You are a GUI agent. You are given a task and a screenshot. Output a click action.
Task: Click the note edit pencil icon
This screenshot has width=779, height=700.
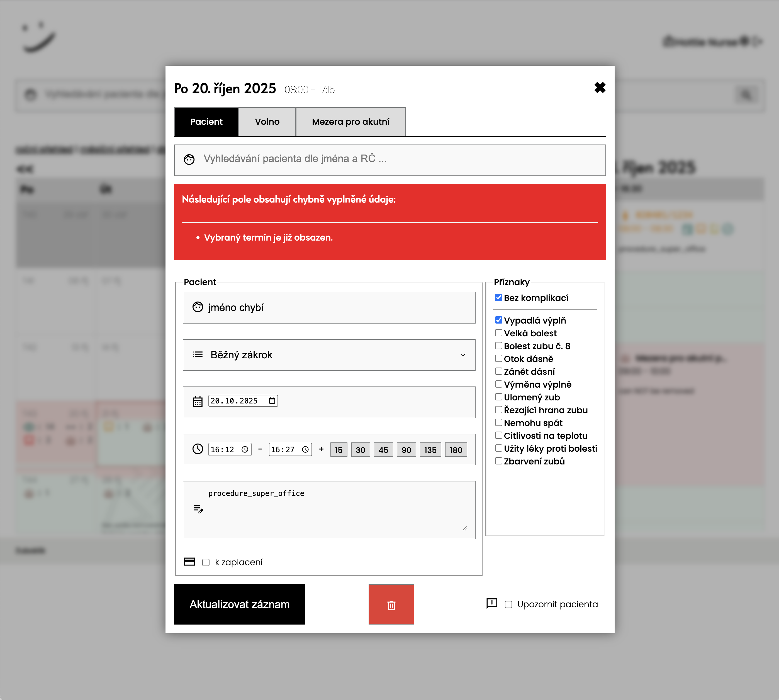198,509
